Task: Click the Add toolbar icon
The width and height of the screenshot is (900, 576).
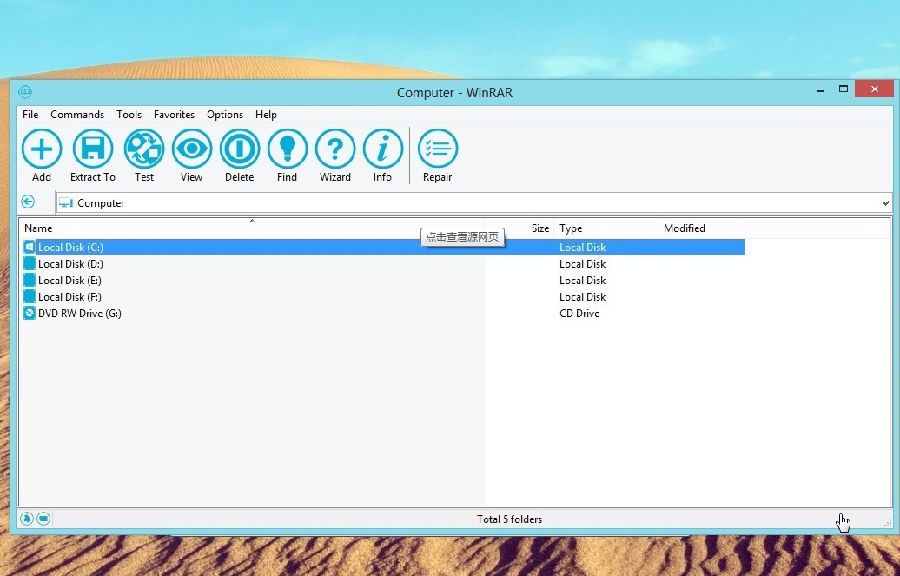Action: click(x=42, y=149)
